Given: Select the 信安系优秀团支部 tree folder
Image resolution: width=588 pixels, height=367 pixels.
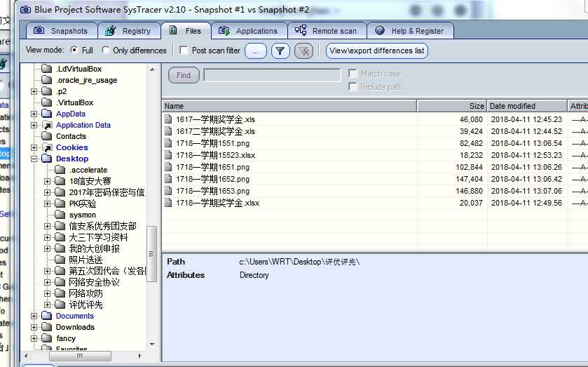Looking at the screenshot, I should (102, 226).
